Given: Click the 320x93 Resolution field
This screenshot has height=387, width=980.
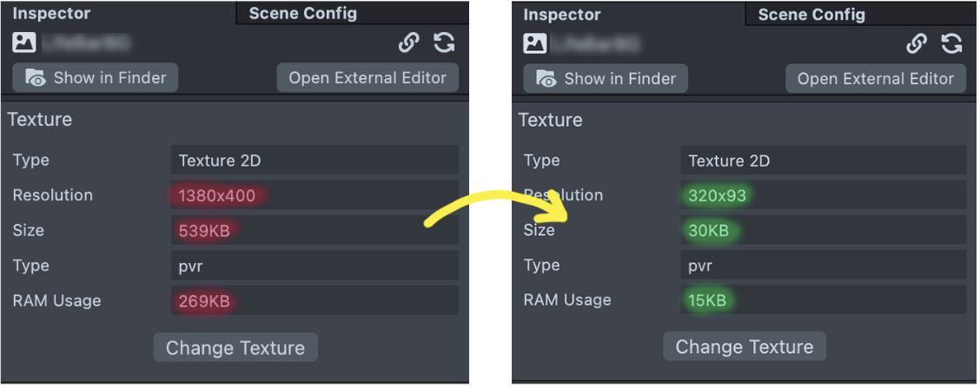Looking at the screenshot, I should [x=823, y=195].
